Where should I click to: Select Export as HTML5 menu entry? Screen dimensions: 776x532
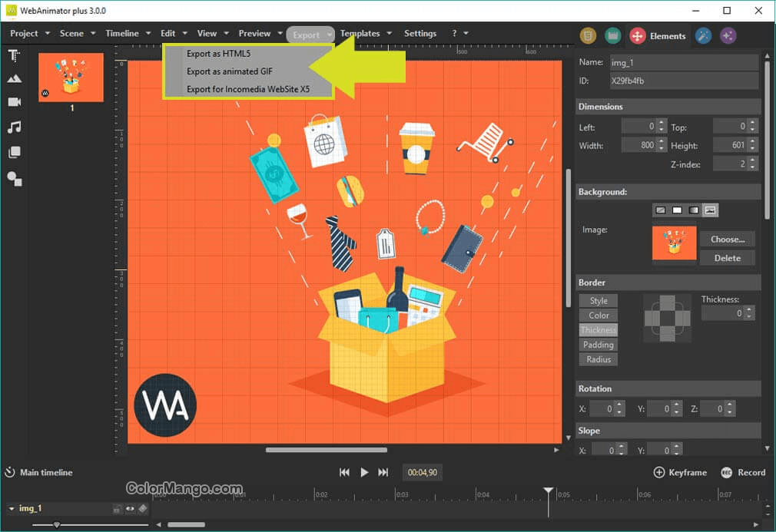218,54
